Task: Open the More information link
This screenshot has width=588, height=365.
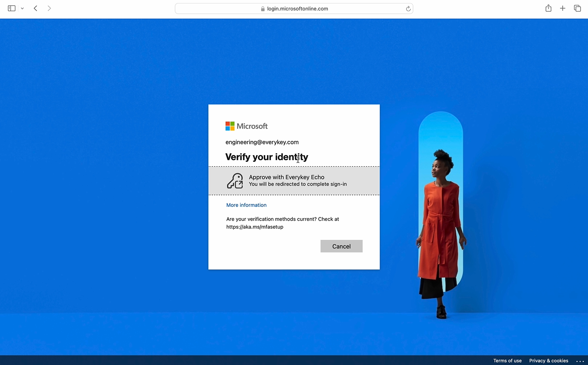Action: 246,205
